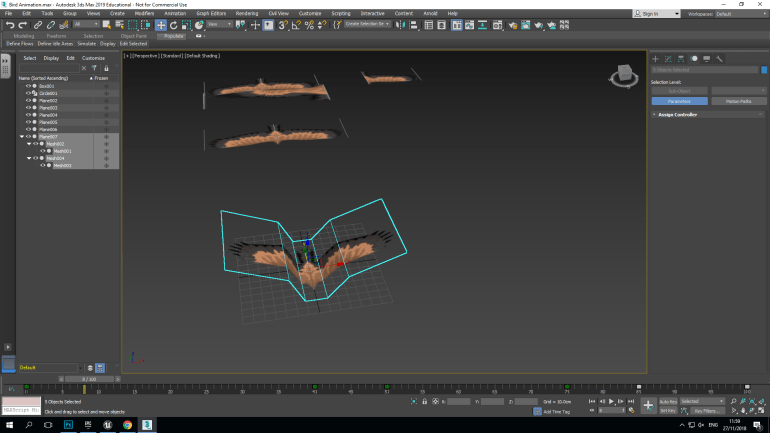Click the scene explorer filter funnel icon
770x433 pixels.
click(94, 68)
